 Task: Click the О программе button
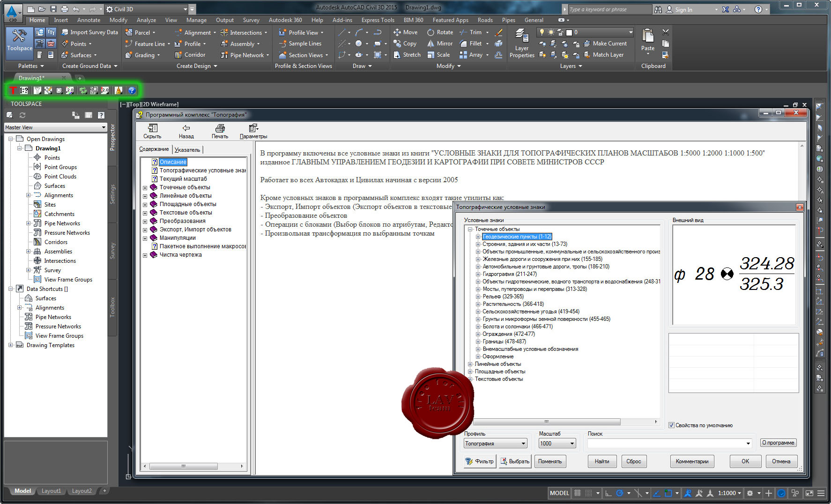click(x=778, y=443)
